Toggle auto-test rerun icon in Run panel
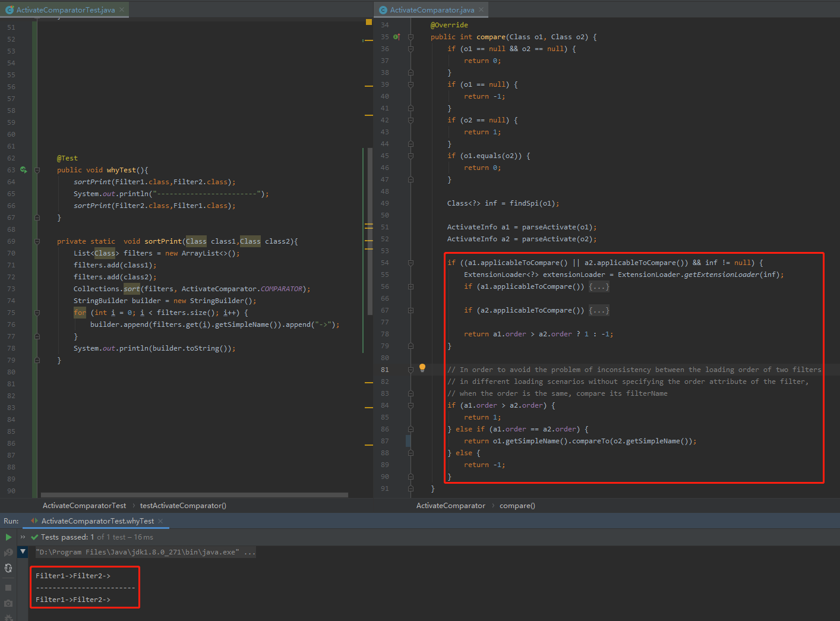The width and height of the screenshot is (840, 621). coord(8,568)
